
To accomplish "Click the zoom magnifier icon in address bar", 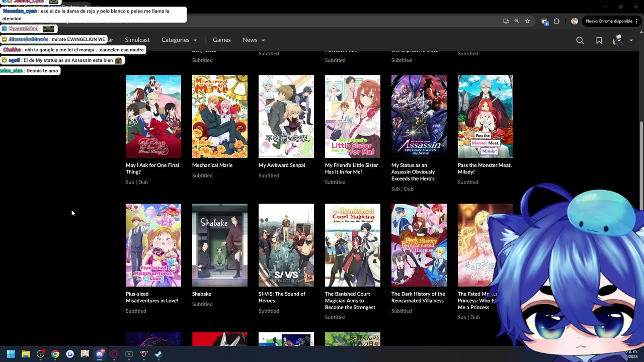I will click(x=517, y=21).
